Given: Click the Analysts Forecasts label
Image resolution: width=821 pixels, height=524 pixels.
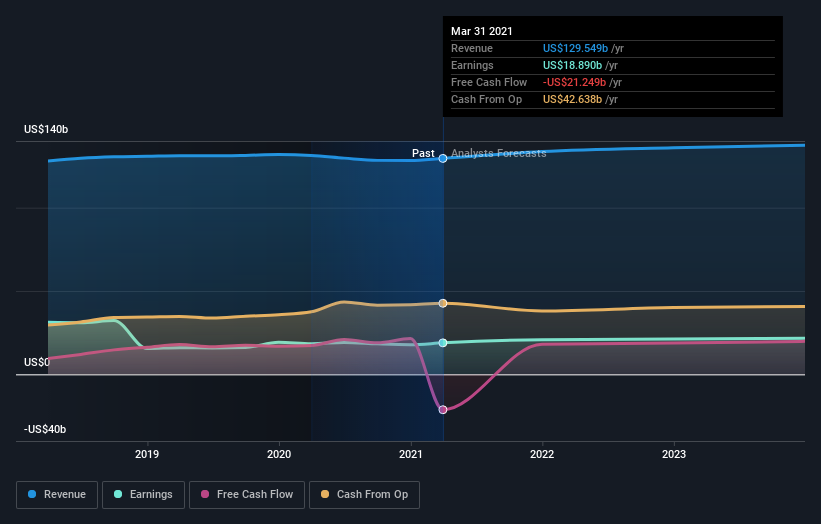Looking at the screenshot, I should (498, 153).
